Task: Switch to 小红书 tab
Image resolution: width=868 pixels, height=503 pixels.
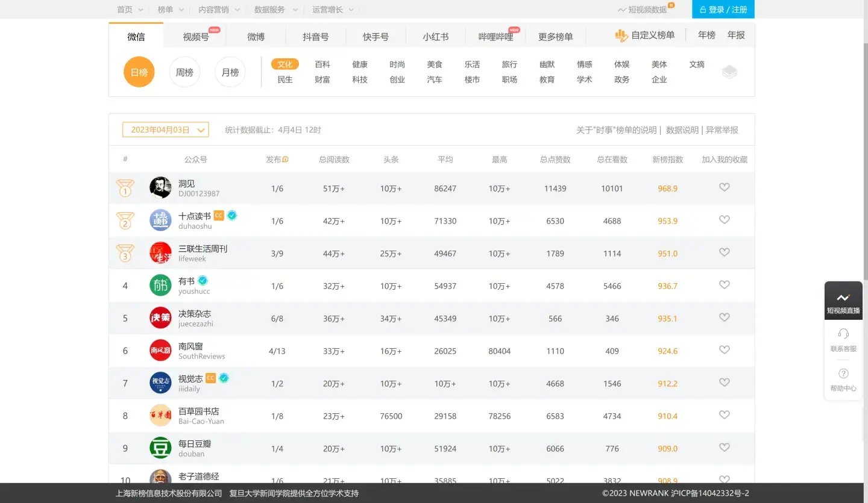Action: pos(436,37)
